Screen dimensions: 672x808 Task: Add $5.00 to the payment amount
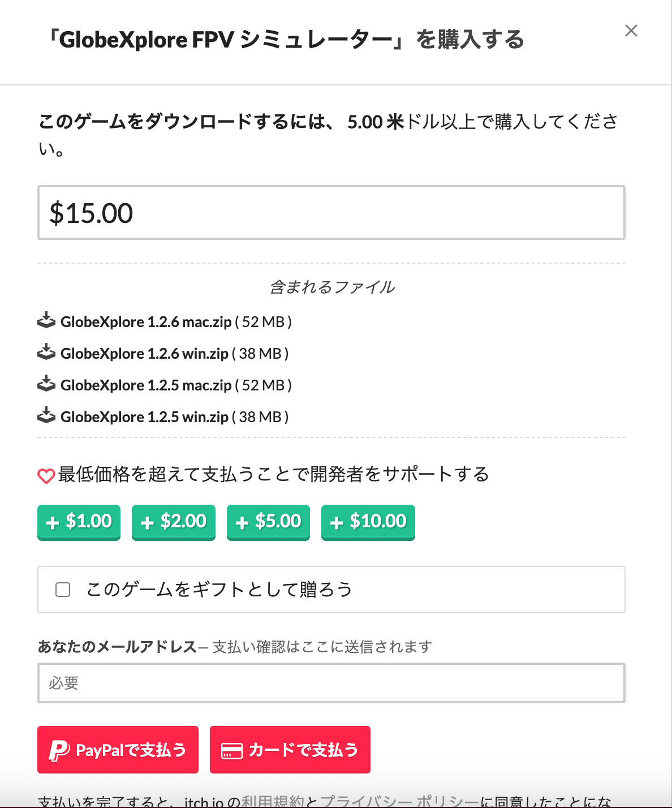click(x=268, y=522)
